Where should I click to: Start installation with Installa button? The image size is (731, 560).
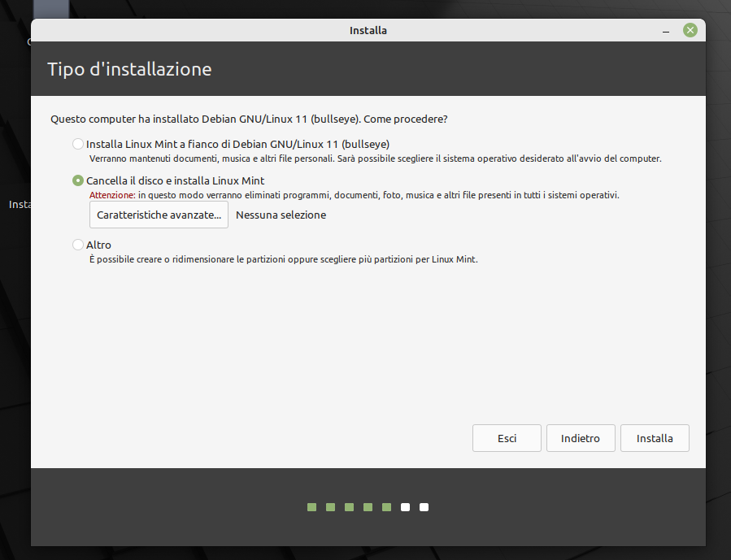(x=655, y=438)
